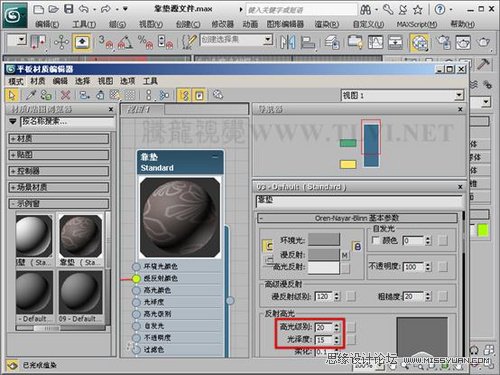Open the 创建选择集 named selection dropdown
Viewport: 500px width, 375px height.
tap(268, 40)
